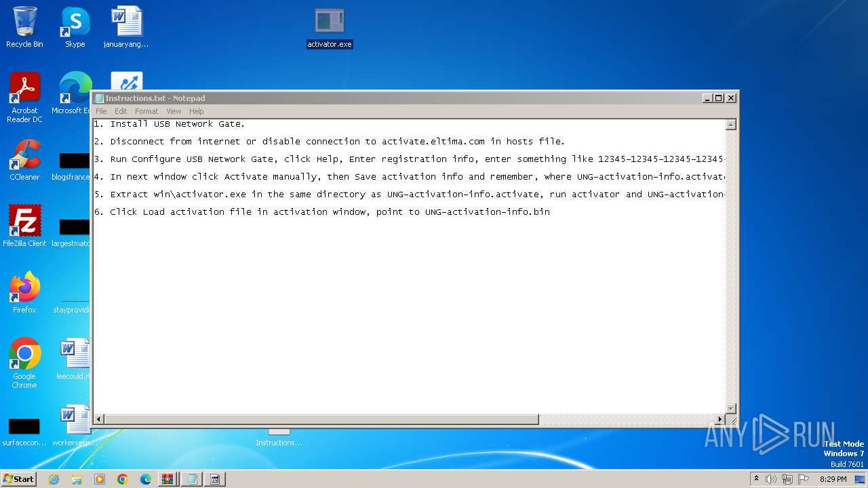
Task: Launch CCleaner from the desktop
Action: pos(24,160)
